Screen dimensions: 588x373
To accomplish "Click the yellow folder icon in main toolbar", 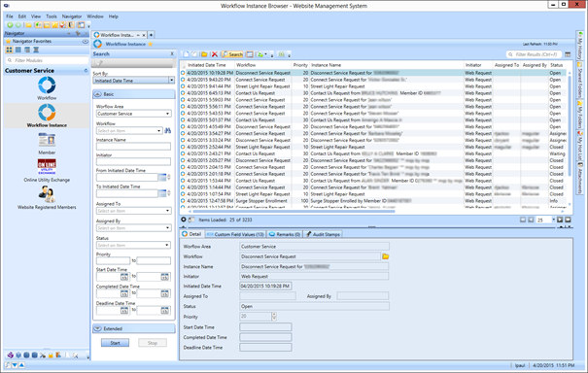I will [28, 25].
